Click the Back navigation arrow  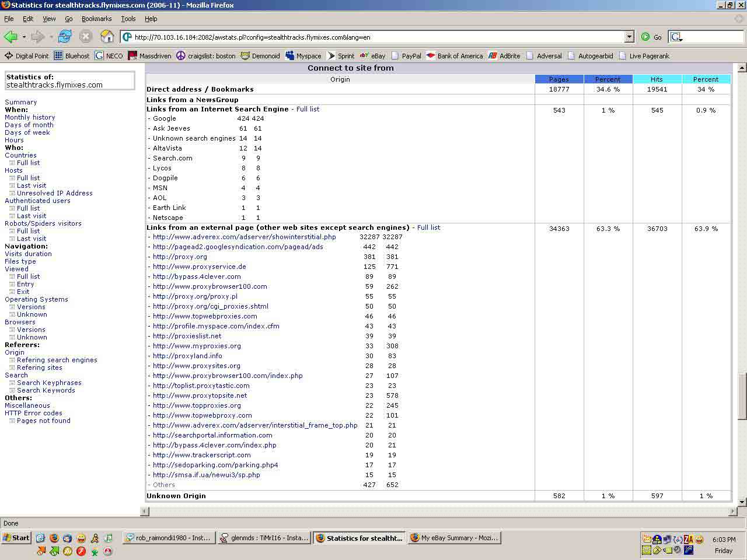[11, 37]
